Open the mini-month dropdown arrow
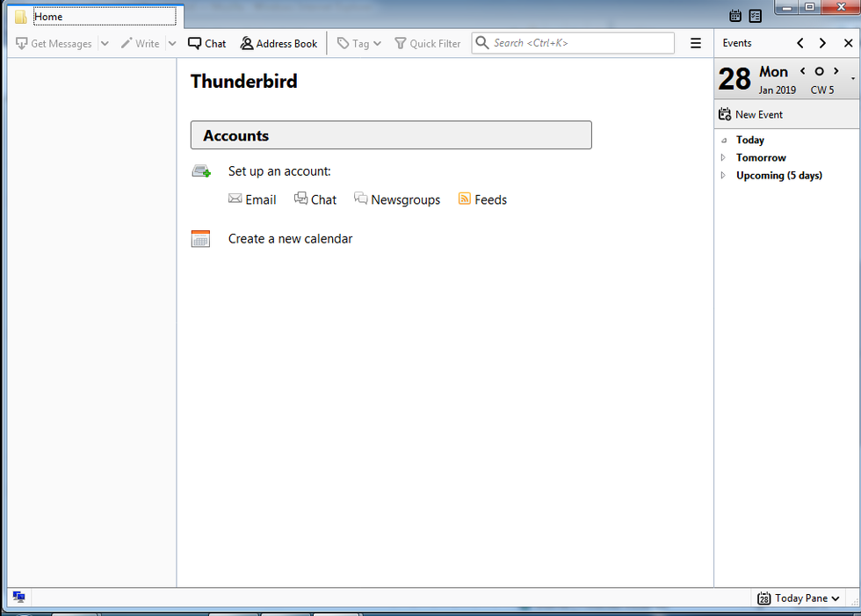This screenshot has height=616, width=861. [853, 78]
